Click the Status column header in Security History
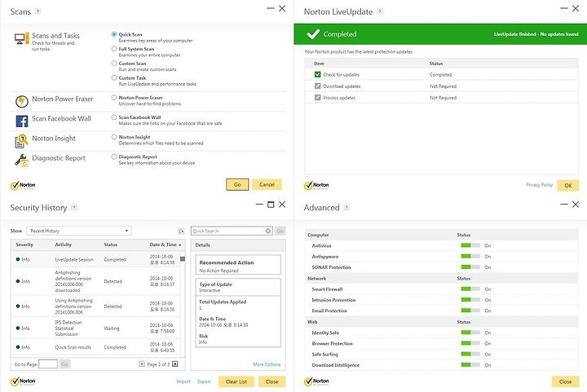Image resolution: width=587 pixels, height=392 pixels. (x=110, y=244)
